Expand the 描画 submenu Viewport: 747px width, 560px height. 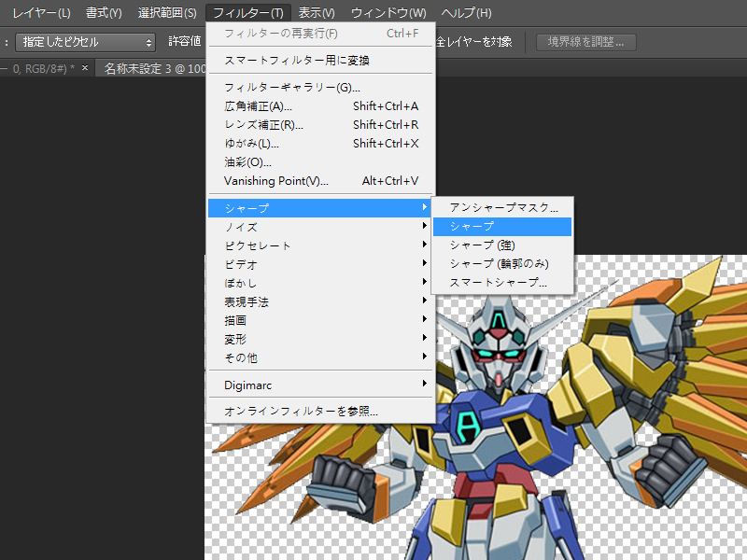pyautogui.click(x=320, y=320)
